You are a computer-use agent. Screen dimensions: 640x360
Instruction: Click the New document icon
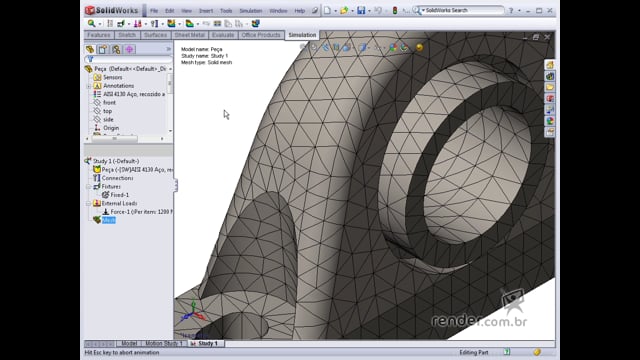click(x=327, y=10)
